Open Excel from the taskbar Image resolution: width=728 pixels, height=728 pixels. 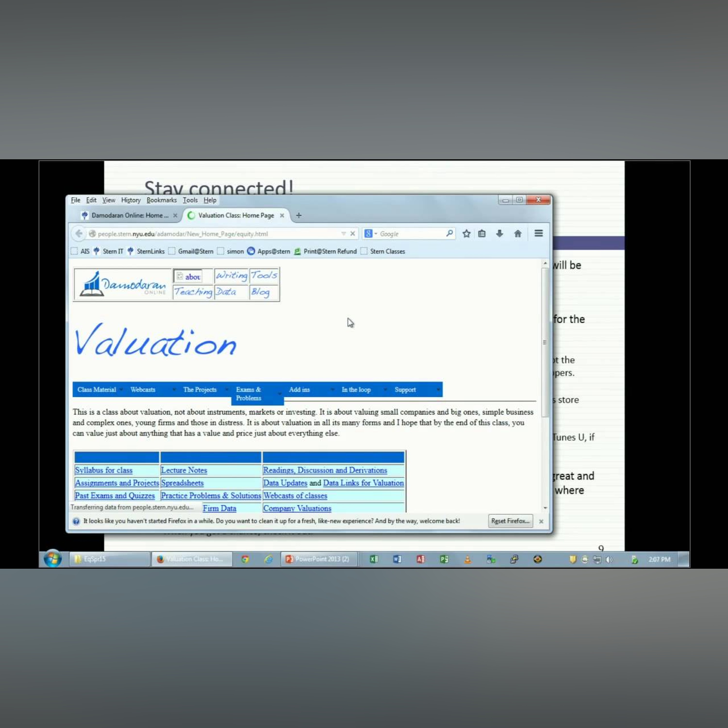click(373, 559)
